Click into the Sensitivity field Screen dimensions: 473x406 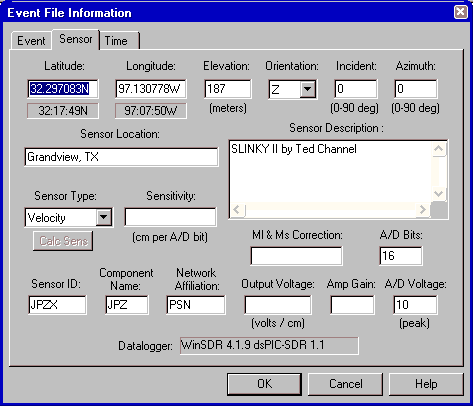[170, 217]
